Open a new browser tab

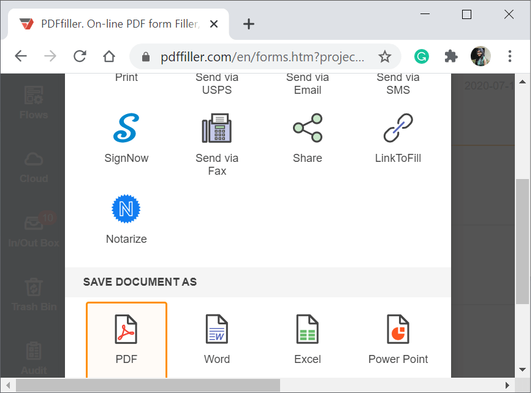tap(249, 24)
